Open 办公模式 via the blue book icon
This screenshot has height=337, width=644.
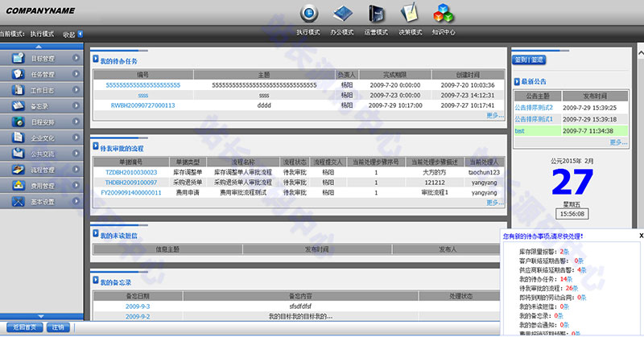point(343,14)
